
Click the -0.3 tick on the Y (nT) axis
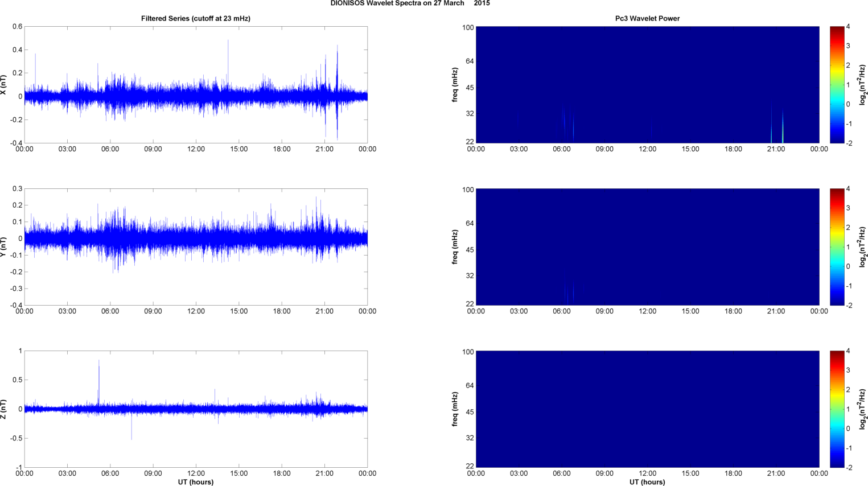(16, 289)
